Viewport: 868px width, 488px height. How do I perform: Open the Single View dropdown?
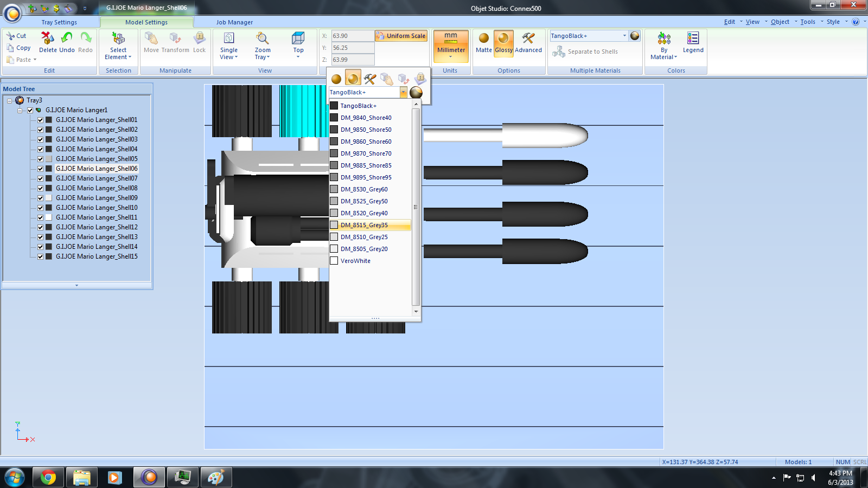point(229,46)
